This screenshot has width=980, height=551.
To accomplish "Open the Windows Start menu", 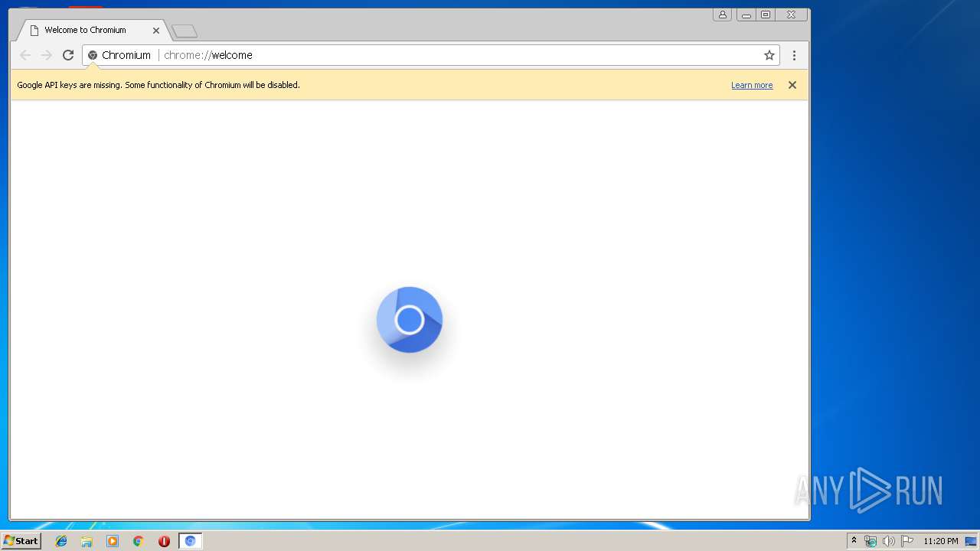I will pyautogui.click(x=21, y=541).
